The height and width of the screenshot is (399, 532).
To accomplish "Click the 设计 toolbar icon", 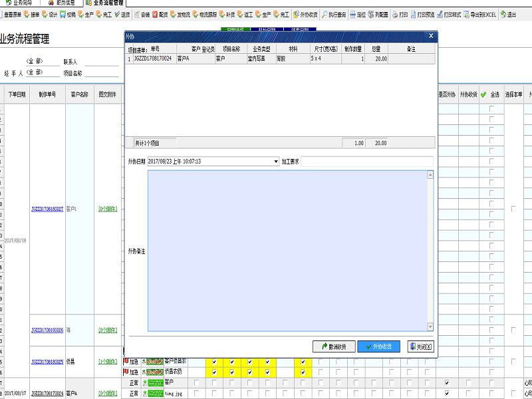I will tap(49, 14).
